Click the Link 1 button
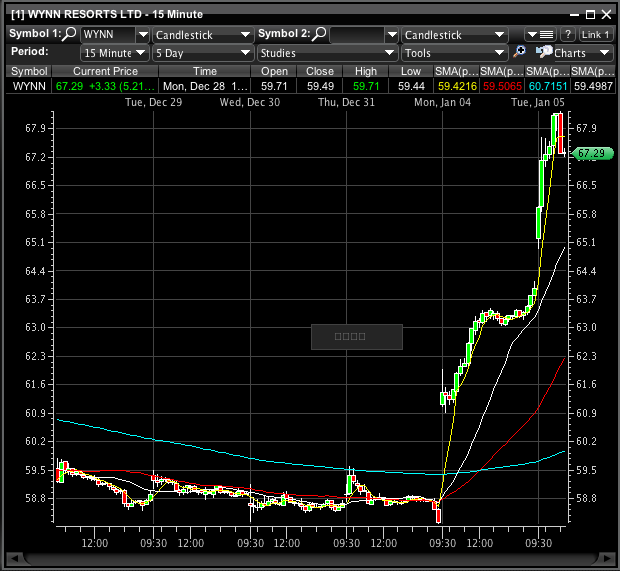 pos(596,35)
